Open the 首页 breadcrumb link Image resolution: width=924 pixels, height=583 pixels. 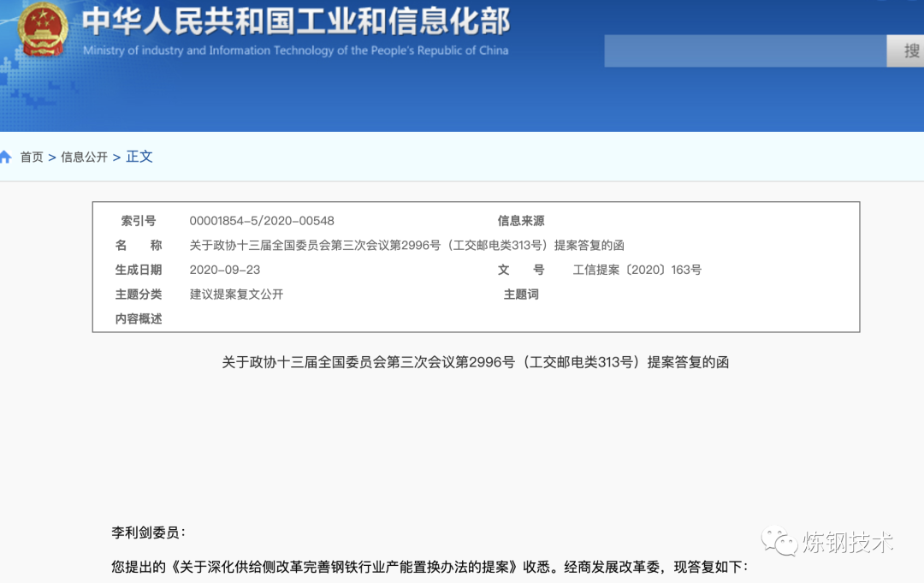tap(32, 157)
